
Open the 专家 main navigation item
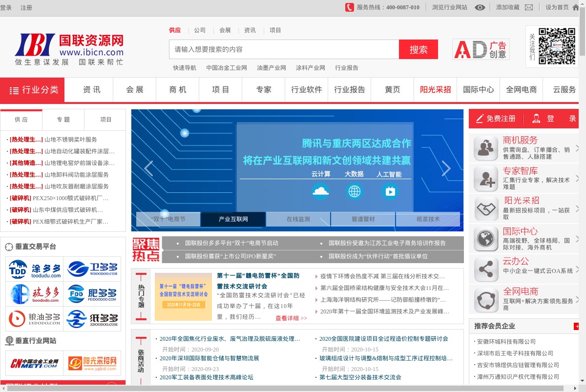[264, 90]
